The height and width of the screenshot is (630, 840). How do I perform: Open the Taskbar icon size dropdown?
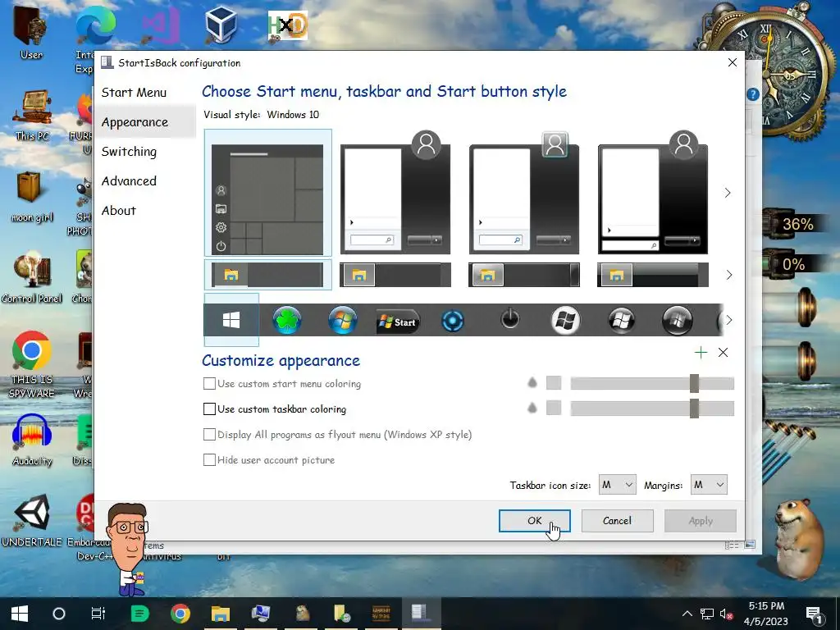(618, 485)
